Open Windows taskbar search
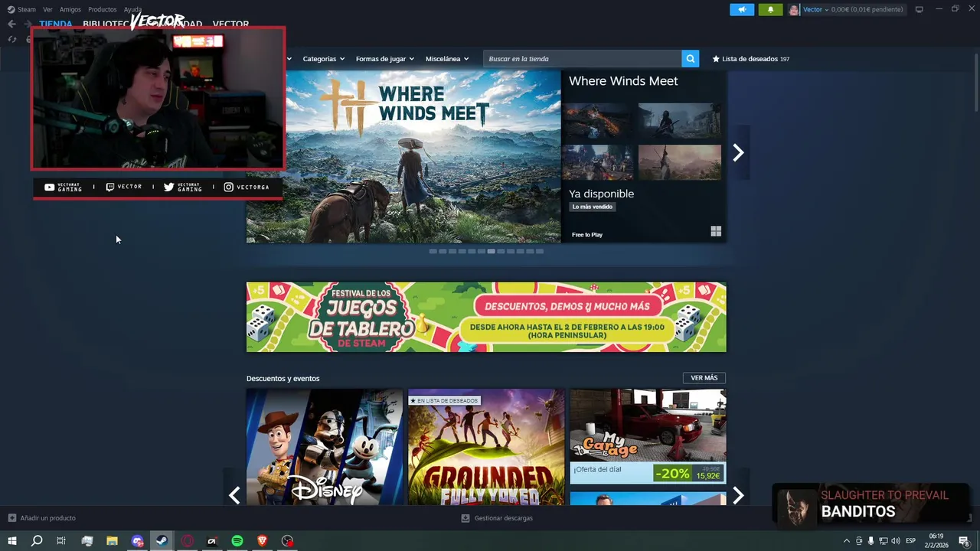The width and height of the screenshot is (980, 551). click(x=37, y=541)
